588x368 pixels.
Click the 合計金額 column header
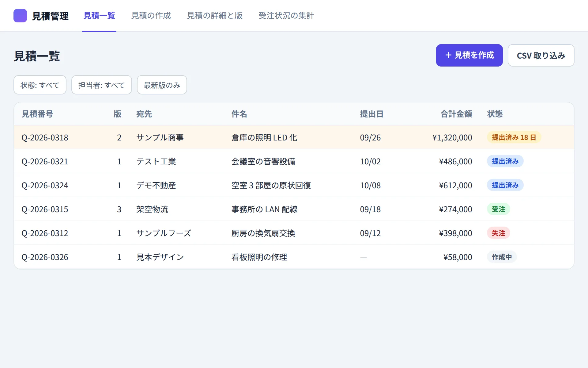pos(456,114)
